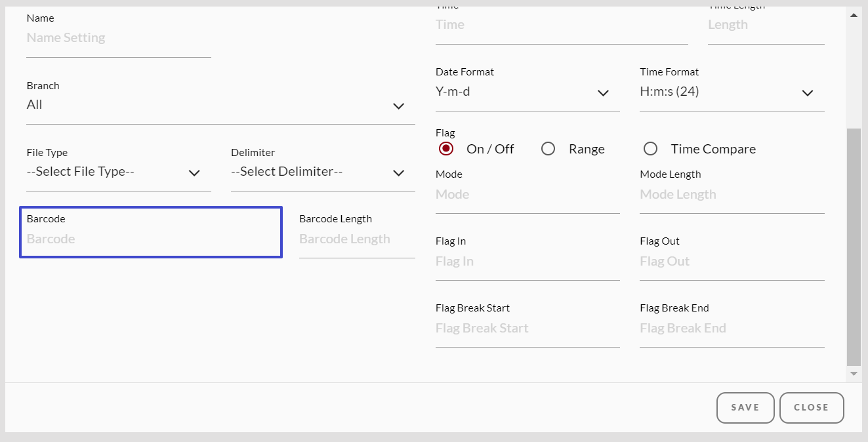Click the scrollbar up arrow
This screenshot has width=868, height=442.
pyautogui.click(x=854, y=14)
